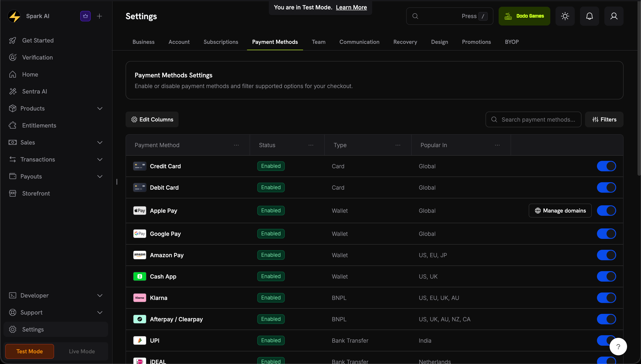Expand the Sales menu chevron

click(x=100, y=143)
